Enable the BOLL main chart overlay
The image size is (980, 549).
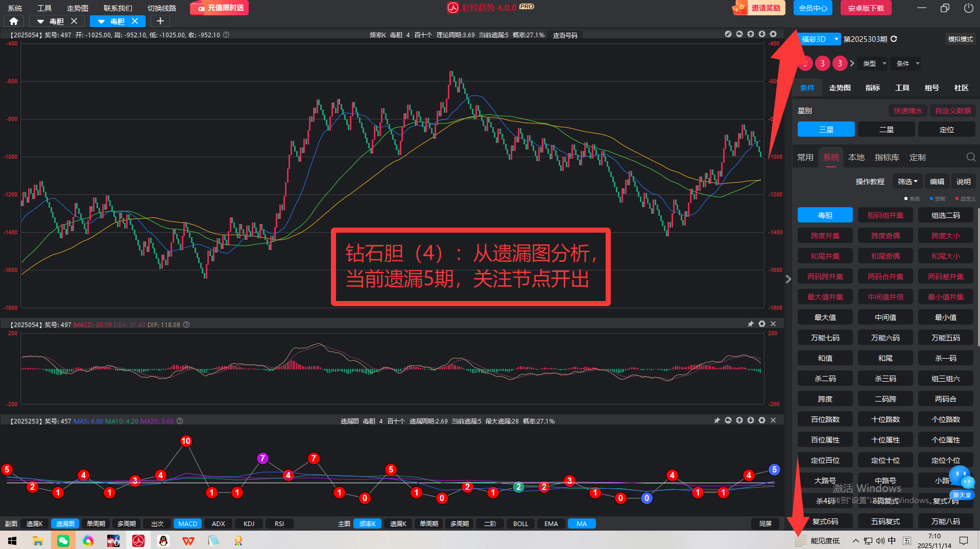click(x=520, y=523)
